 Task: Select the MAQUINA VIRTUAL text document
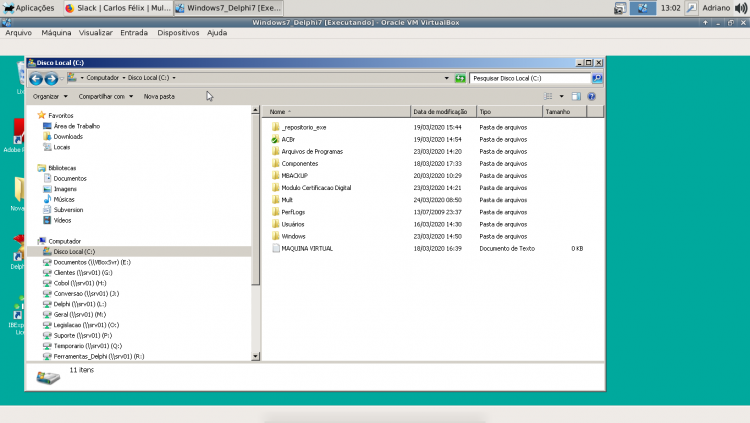(307, 248)
